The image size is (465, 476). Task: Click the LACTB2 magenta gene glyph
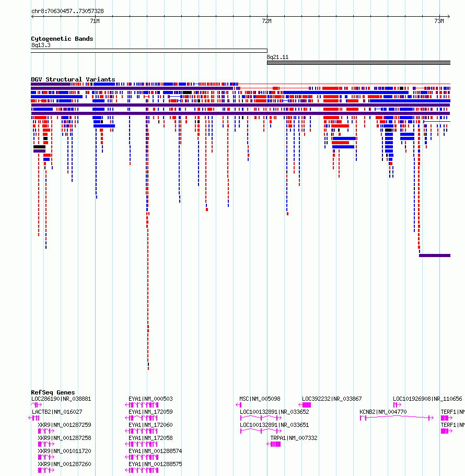click(x=34, y=418)
